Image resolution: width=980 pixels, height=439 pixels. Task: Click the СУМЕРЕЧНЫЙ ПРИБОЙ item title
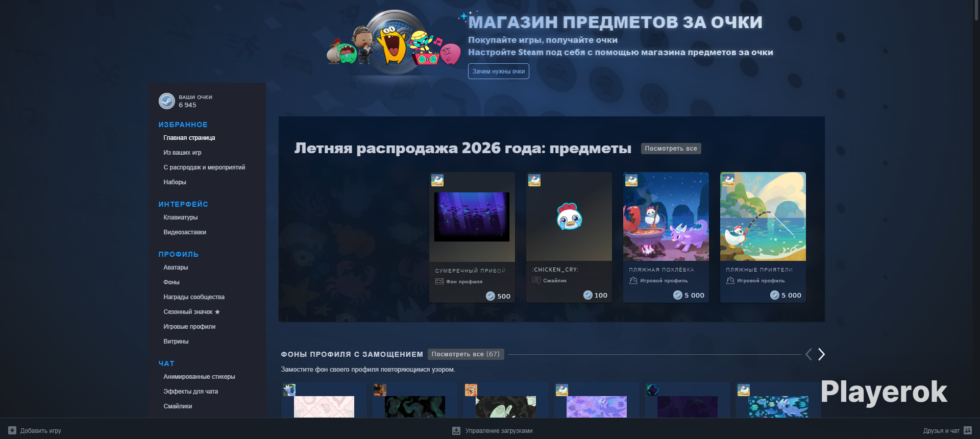tap(470, 271)
